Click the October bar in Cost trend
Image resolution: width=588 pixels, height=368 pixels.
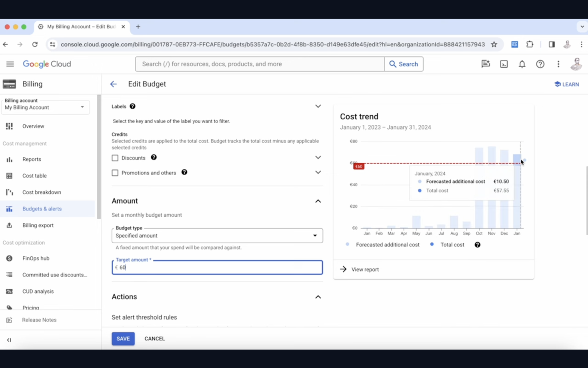click(x=479, y=188)
